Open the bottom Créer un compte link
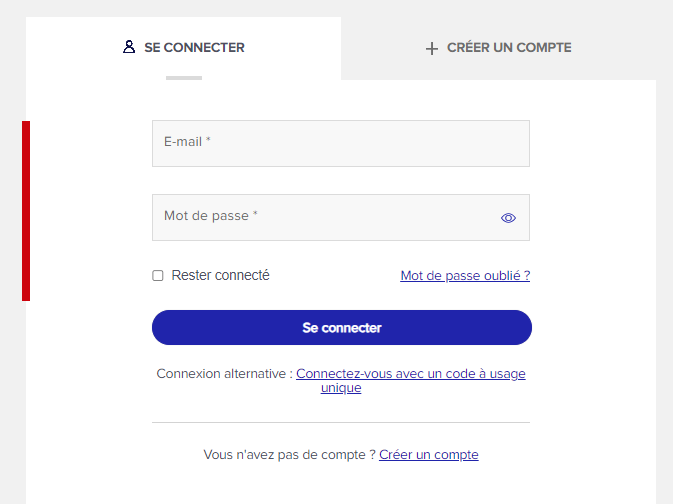This screenshot has width=673, height=504. tap(429, 455)
